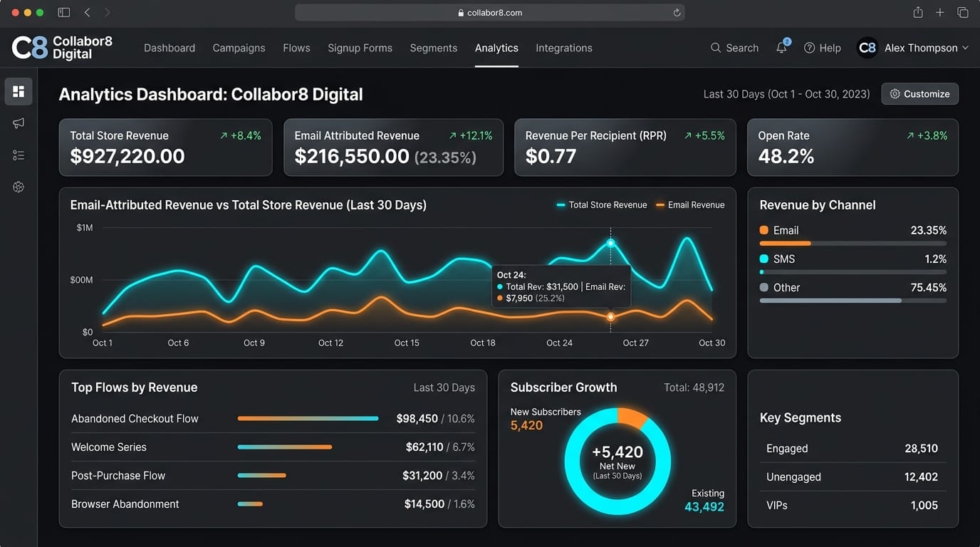The image size is (980, 547).
Task: Switch to the Flows tab
Action: point(296,48)
